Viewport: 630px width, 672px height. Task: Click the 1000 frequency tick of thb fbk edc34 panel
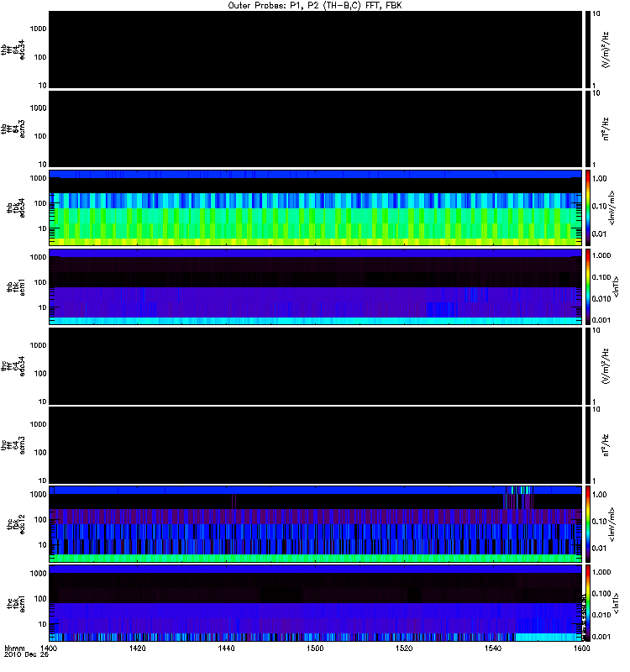pos(38,178)
